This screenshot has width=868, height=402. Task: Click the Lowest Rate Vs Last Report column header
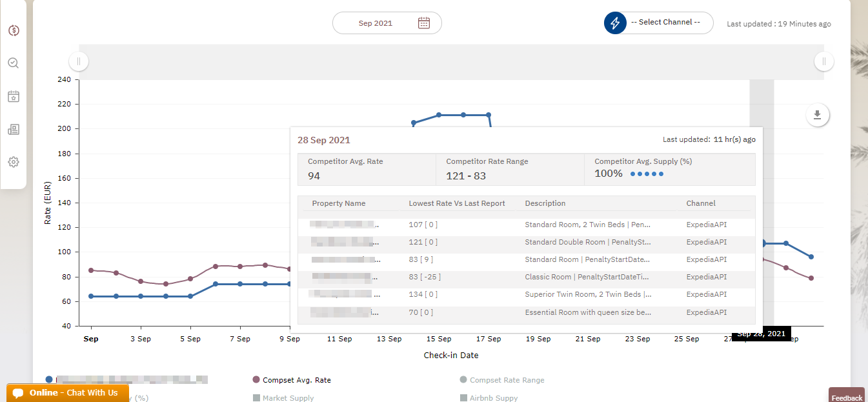tap(457, 203)
